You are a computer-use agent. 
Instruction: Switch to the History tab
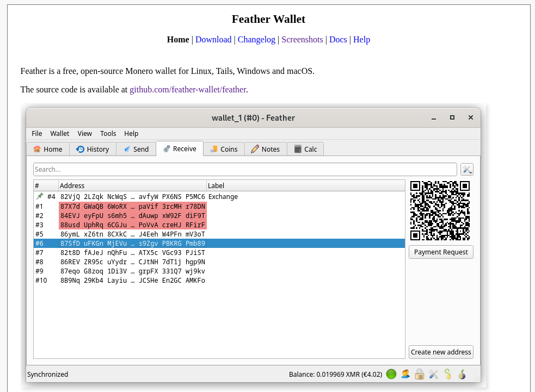point(93,149)
